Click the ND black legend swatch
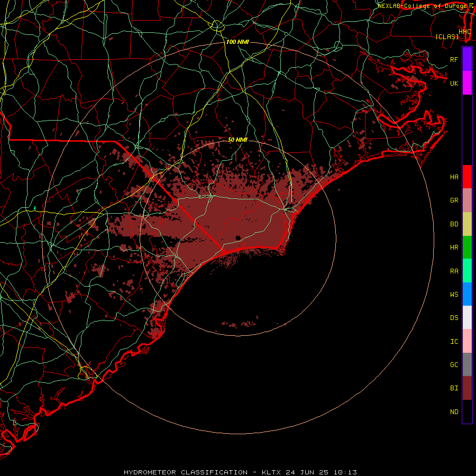The width and height of the screenshot is (476, 476). pos(467,411)
